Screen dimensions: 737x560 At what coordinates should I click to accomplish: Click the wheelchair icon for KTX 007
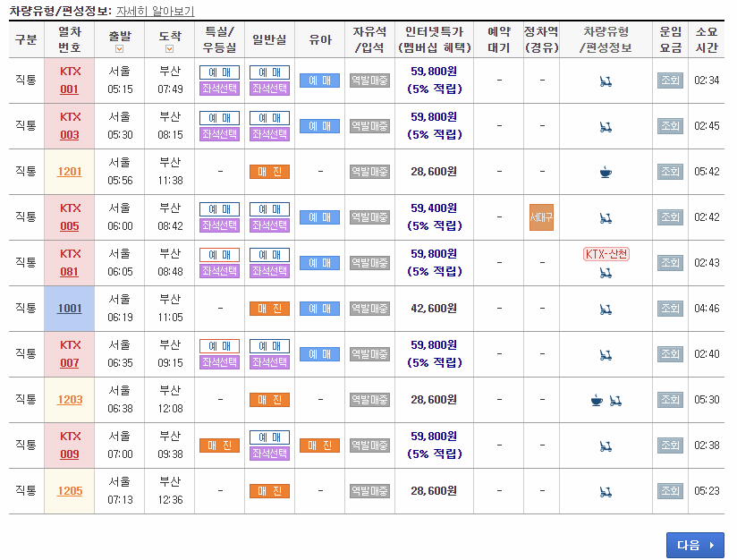(x=605, y=353)
